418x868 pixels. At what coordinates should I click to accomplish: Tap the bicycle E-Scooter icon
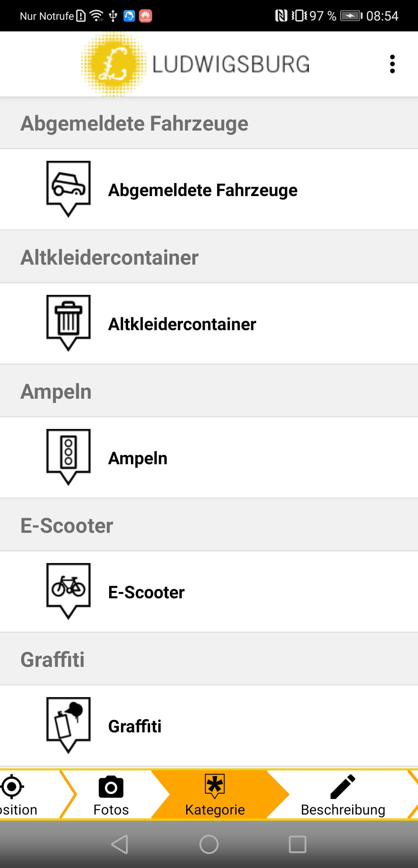(x=69, y=591)
